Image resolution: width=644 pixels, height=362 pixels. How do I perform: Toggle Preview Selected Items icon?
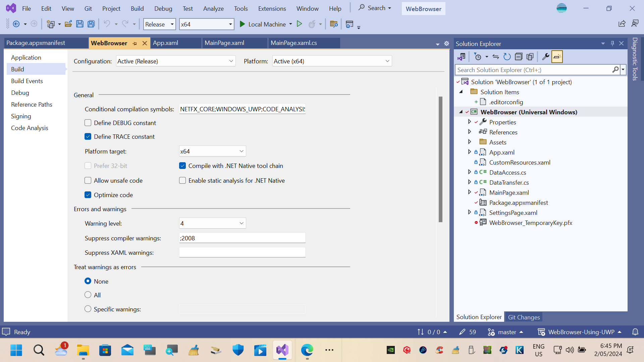click(x=557, y=57)
